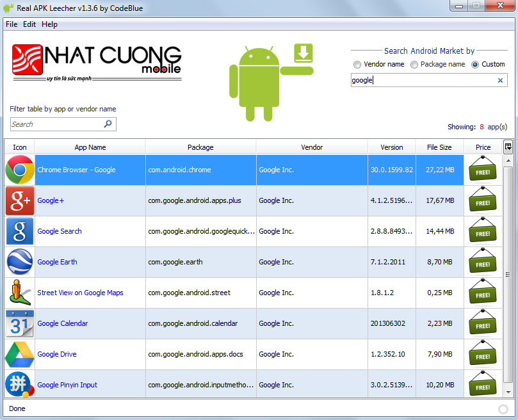518x420 pixels.
Task: Clear the google search text with X
Action: pyautogui.click(x=500, y=80)
